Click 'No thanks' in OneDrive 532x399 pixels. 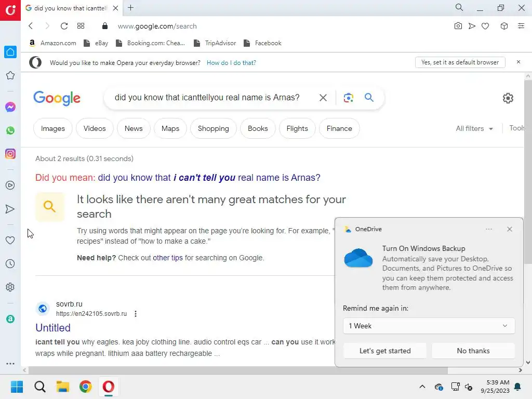[473, 351]
